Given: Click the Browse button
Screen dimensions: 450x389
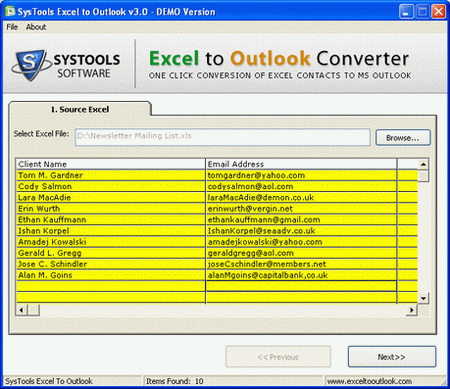Looking at the screenshot, I should point(403,138).
